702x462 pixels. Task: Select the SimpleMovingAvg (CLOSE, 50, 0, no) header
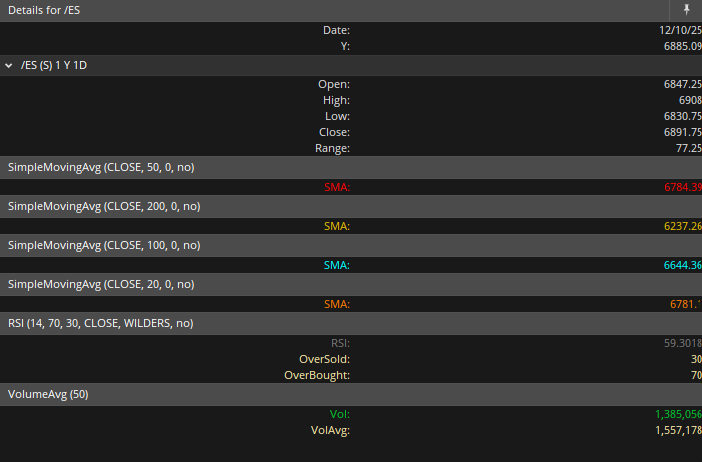coord(101,167)
